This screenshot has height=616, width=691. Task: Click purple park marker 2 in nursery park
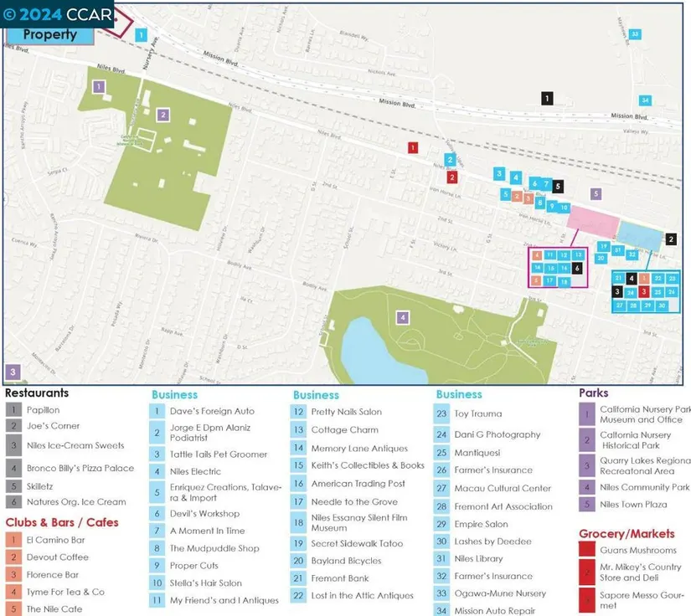163,116
